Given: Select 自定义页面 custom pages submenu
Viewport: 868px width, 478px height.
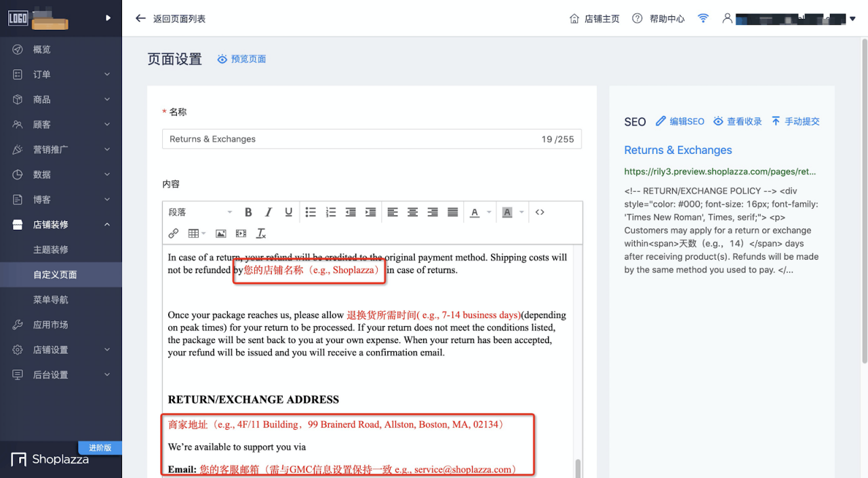Looking at the screenshot, I should point(61,275).
